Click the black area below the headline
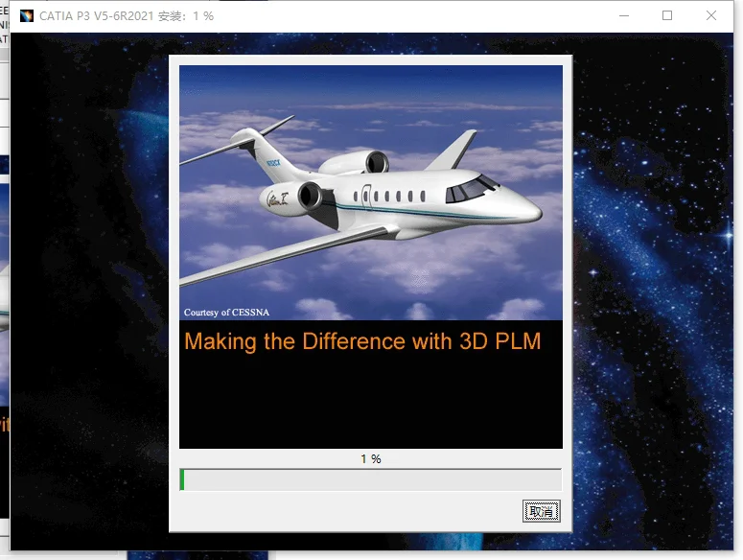This screenshot has width=743, height=560. click(370, 403)
